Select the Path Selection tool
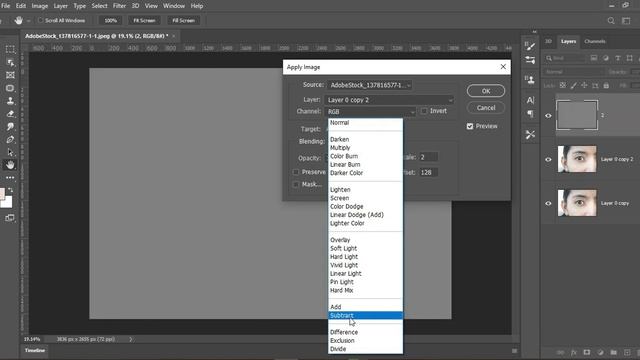This screenshot has width=640, height=360. [10, 152]
